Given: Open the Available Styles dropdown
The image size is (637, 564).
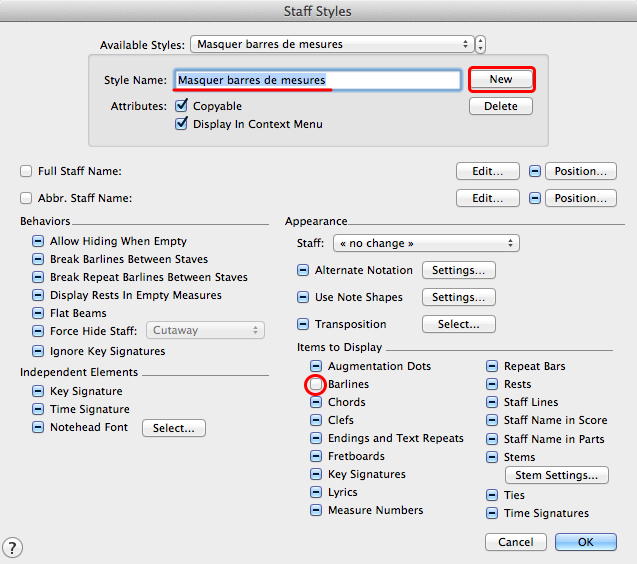Looking at the screenshot, I should (x=332, y=44).
